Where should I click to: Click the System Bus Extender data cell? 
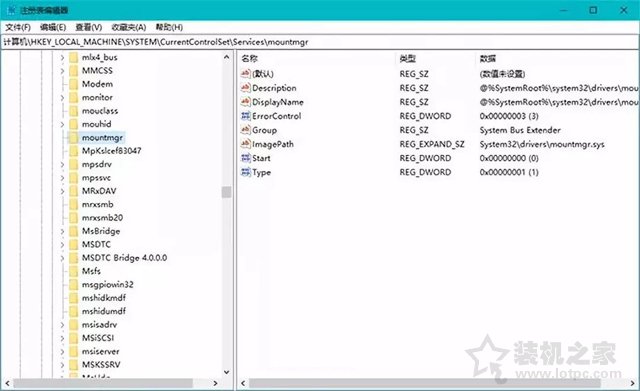tap(520, 130)
